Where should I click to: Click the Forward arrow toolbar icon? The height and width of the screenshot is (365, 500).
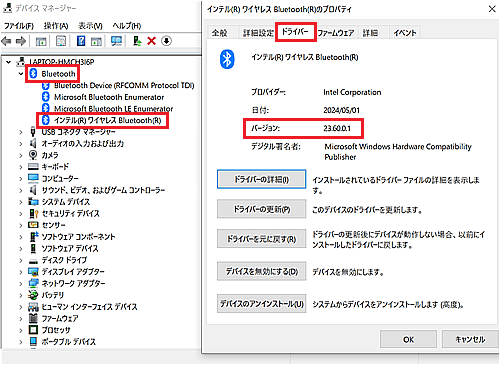[x=21, y=41]
